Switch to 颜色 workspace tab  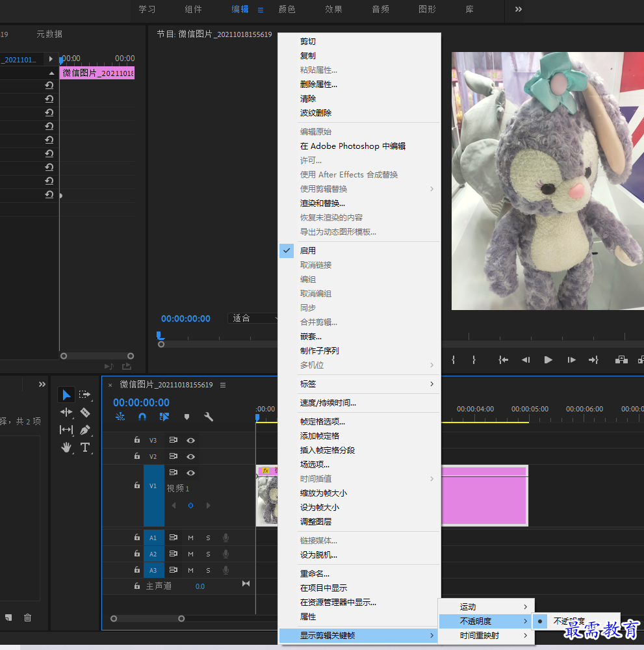coord(287,10)
